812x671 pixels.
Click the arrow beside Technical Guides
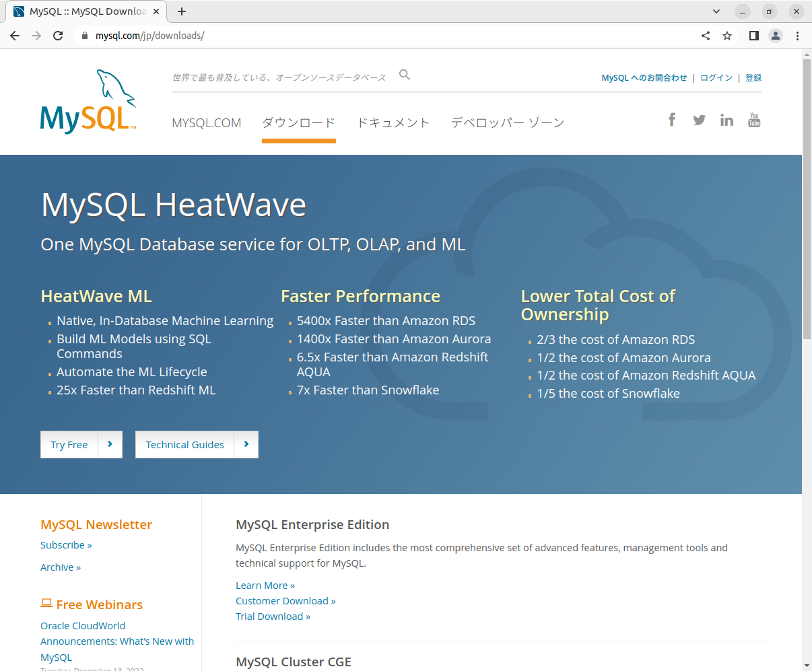pos(246,444)
